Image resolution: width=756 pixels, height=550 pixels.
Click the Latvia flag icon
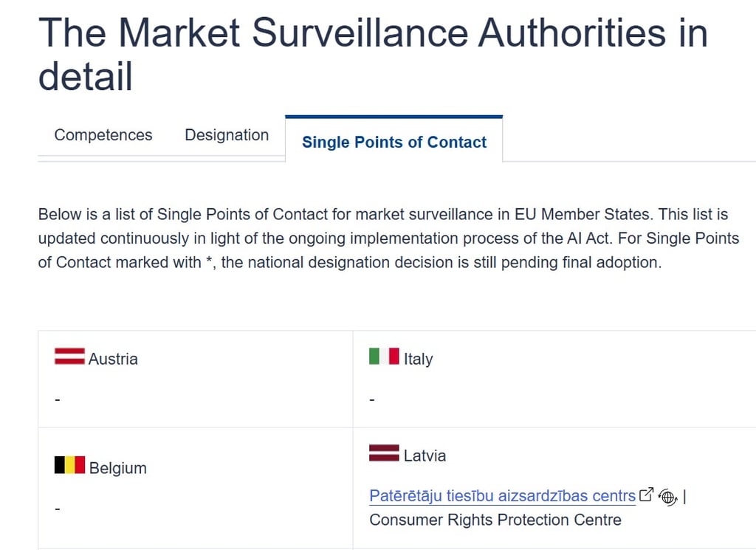(x=384, y=453)
